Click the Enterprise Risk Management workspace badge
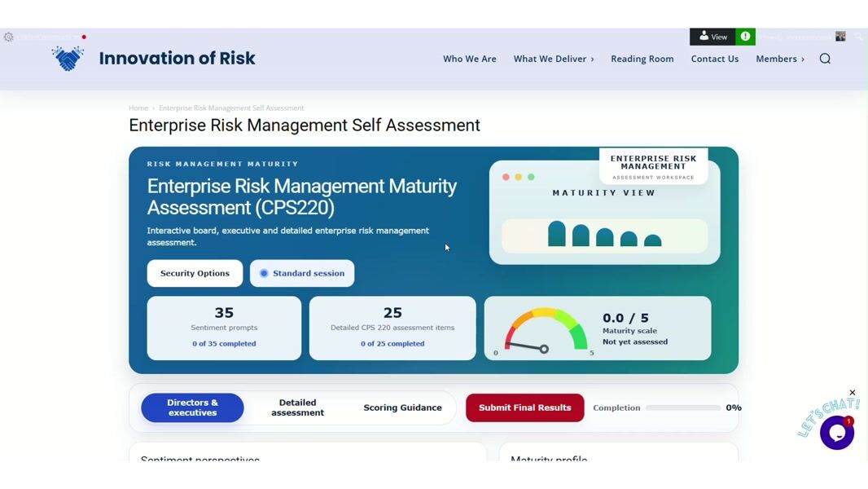 (x=653, y=166)
